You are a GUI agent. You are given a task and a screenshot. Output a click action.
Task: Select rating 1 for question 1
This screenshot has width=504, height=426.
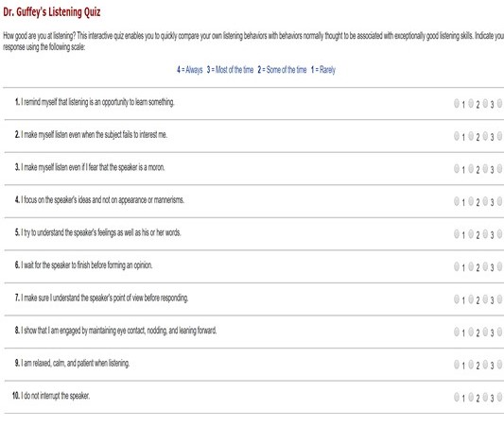coord(457,103)
